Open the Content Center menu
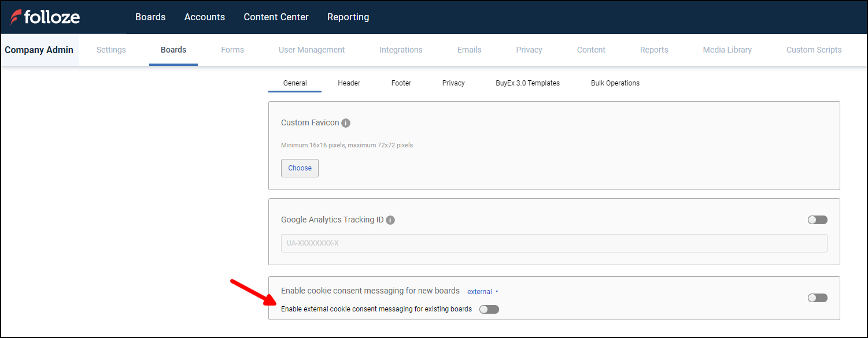868x338 pixels. [276, 17]
